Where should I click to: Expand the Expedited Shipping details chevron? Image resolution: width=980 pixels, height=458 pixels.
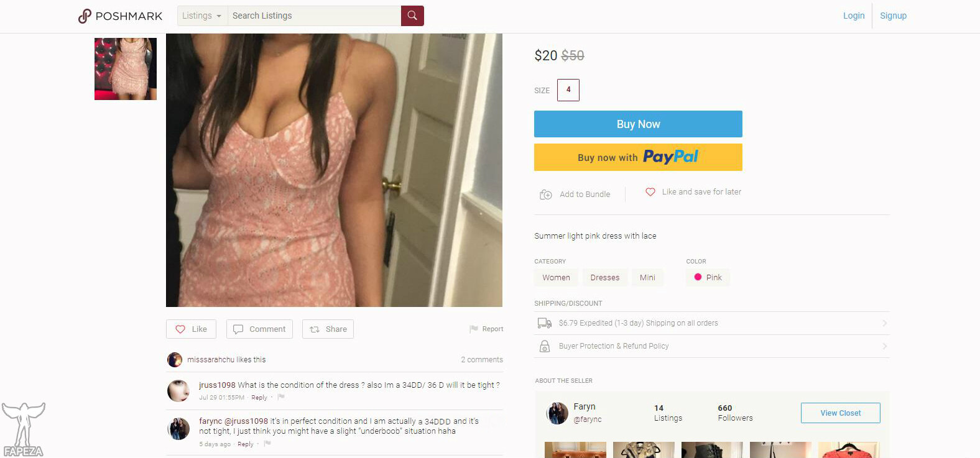(884, 323)
